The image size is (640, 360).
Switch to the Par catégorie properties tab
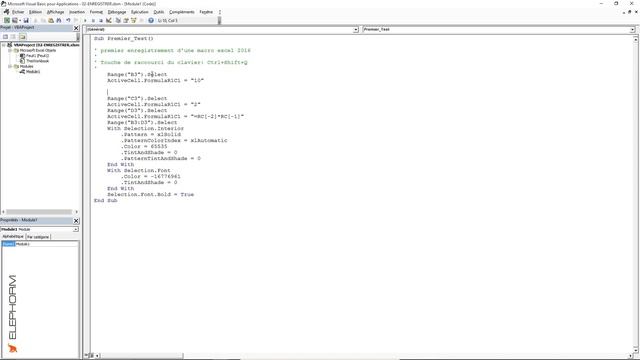[38, 237]
